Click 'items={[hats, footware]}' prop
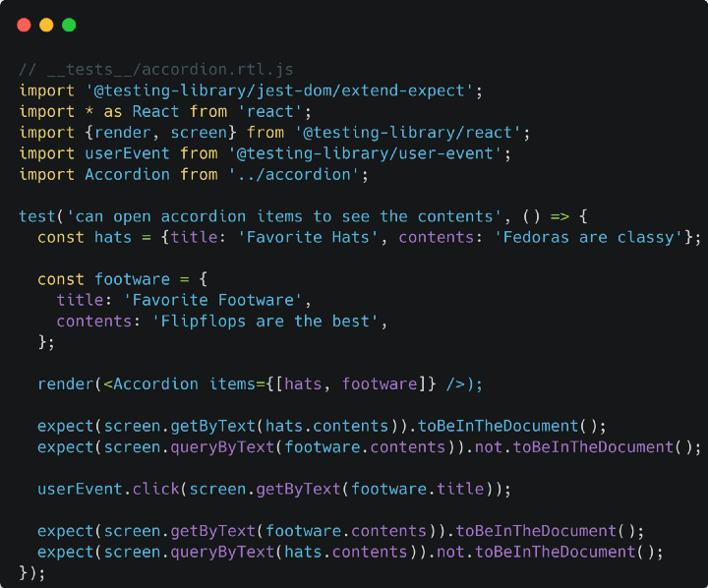Image resolution: width=708 pixels, height=588 pixels. tap(323, 384)
